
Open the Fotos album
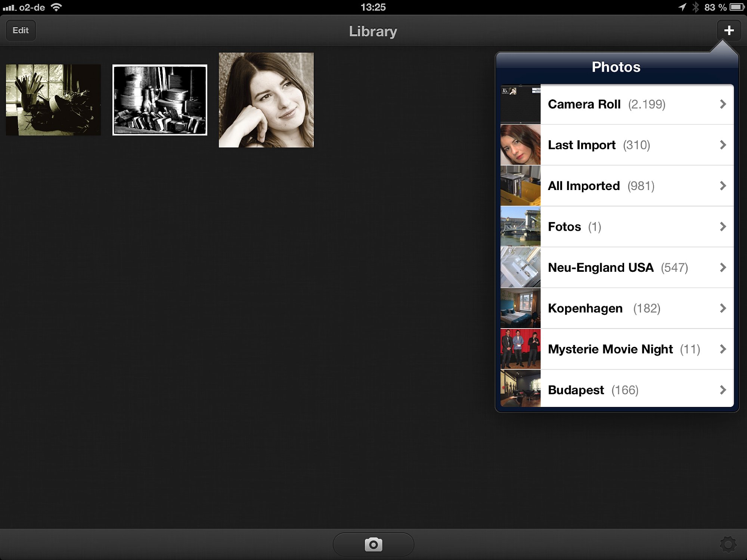[617, 227]
